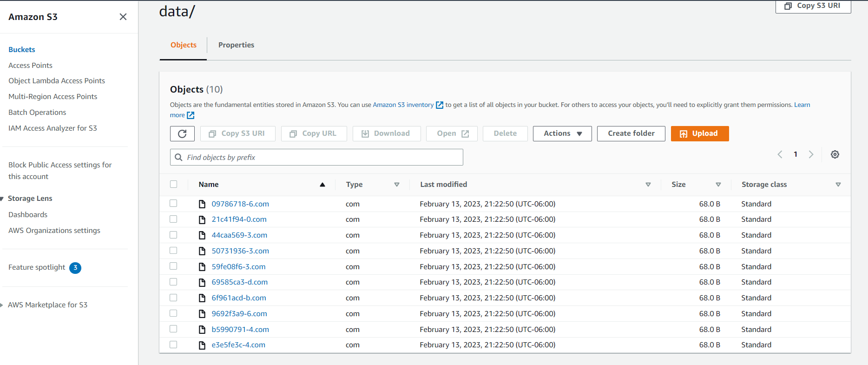868x365 pixels.
Task: Select all objects with header checkbox
Action: (x=174, y=184)
